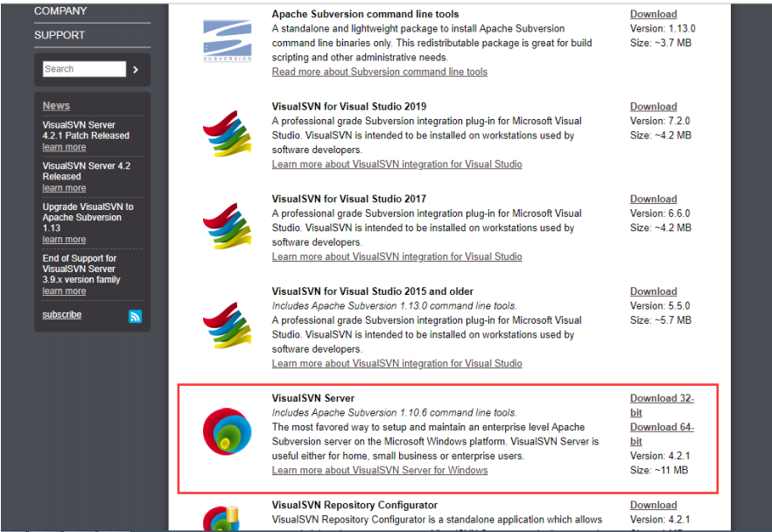Click the 'VisualSVN Server 4.2.1 Patch Released' headline
The width and height of the screenshot is (772, 532).
click(86, 130)
